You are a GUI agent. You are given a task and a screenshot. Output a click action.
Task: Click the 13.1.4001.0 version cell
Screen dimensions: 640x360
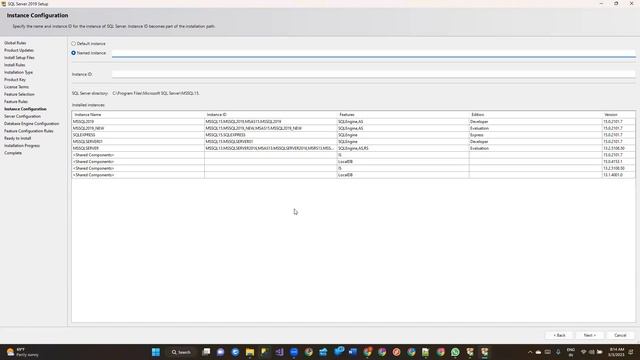[618, 175]
